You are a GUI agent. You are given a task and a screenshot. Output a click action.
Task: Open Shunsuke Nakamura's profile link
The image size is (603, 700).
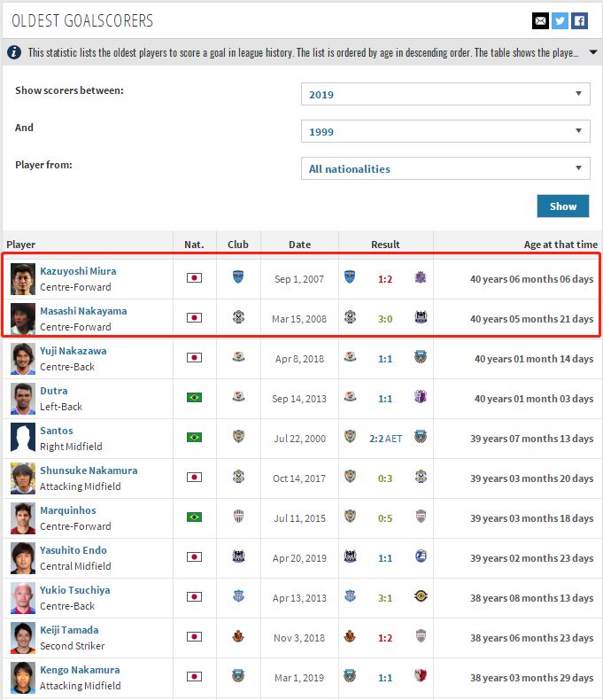[89, 471]
